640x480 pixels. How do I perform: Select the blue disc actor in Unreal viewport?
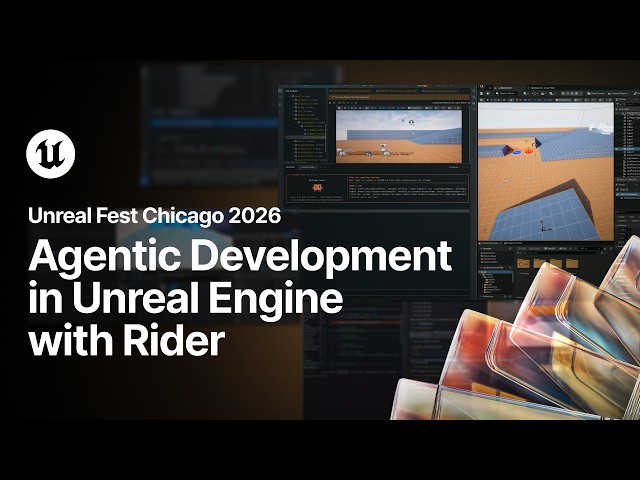516,152
